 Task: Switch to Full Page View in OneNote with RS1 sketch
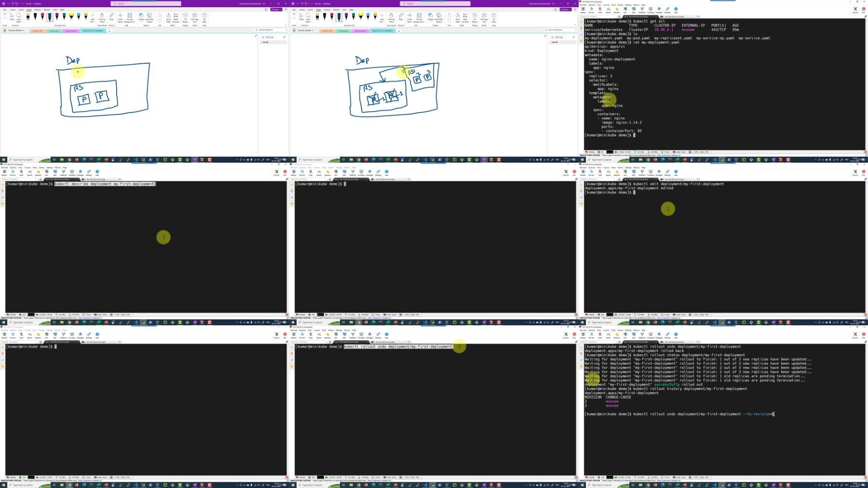[484, 18]
